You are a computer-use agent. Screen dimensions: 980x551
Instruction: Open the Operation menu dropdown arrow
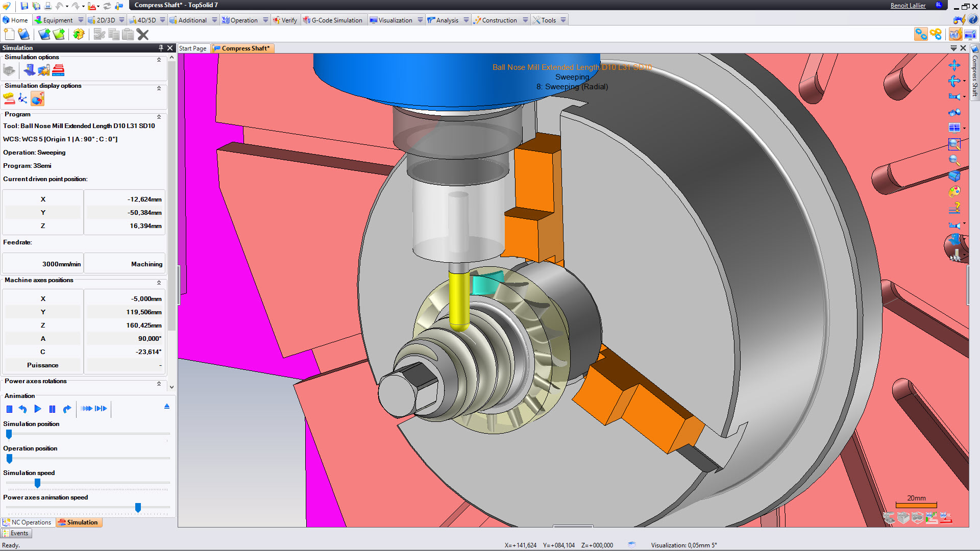(x=265, y=20)
